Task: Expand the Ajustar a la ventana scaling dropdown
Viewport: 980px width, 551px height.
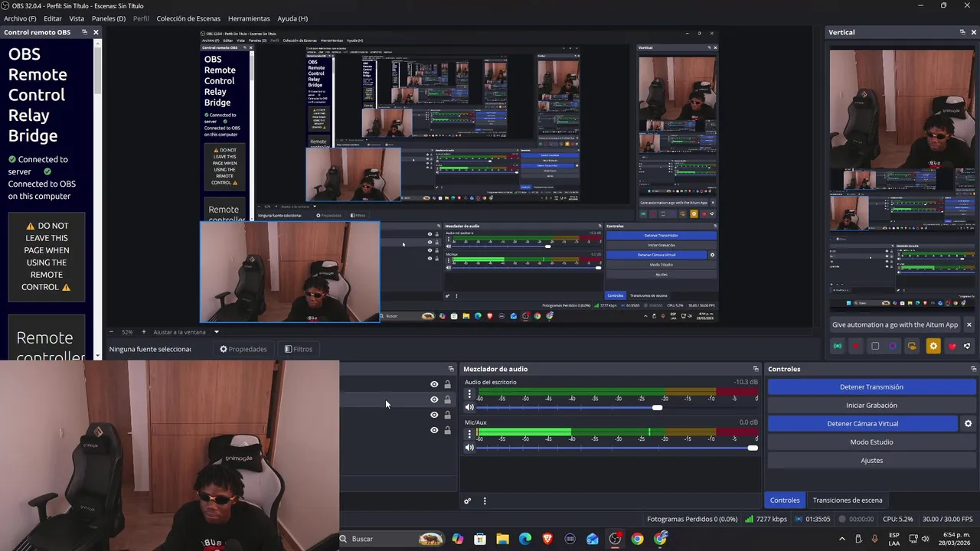Action: click(x=216, y=332)
